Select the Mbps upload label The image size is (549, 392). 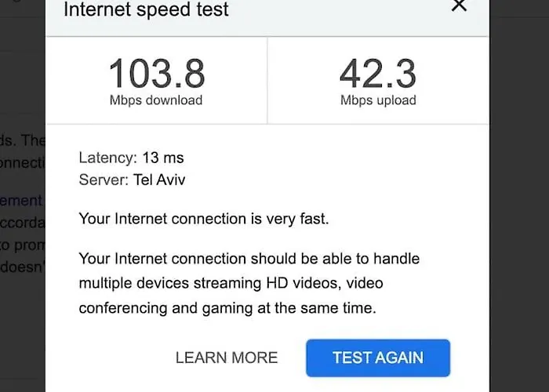coord(378,100)
